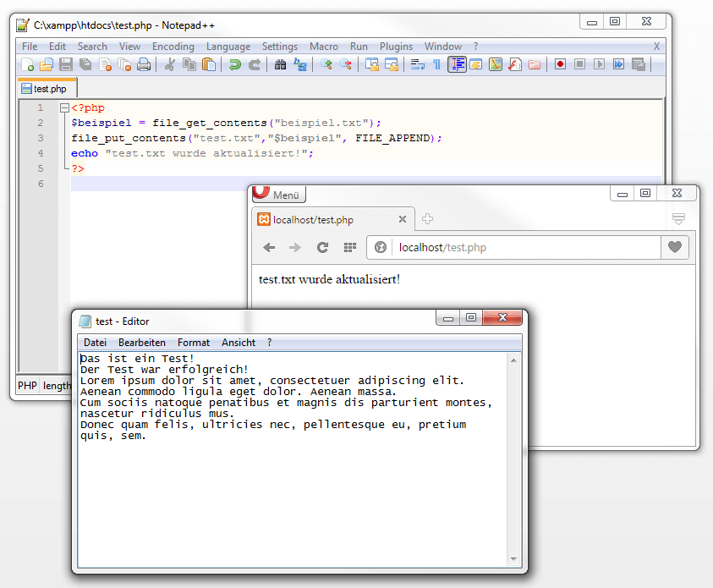Open the Format menu in Editor
Viewport: 713px width, 588px height.
pos(194,343)
